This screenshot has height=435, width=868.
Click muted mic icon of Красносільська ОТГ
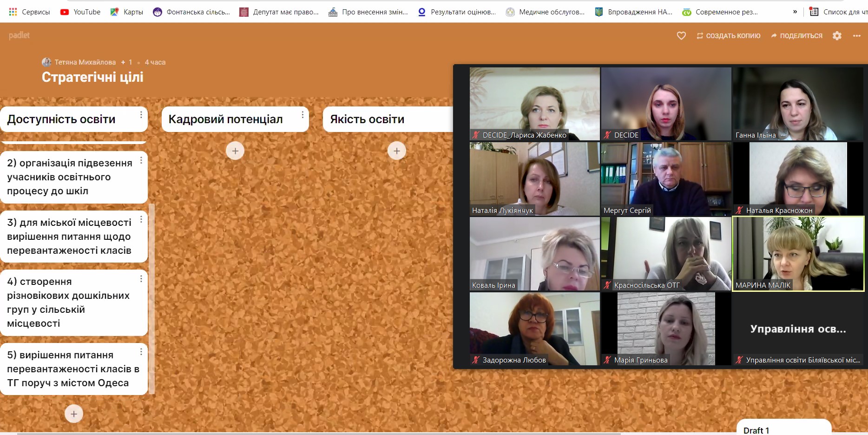point(607,285)
